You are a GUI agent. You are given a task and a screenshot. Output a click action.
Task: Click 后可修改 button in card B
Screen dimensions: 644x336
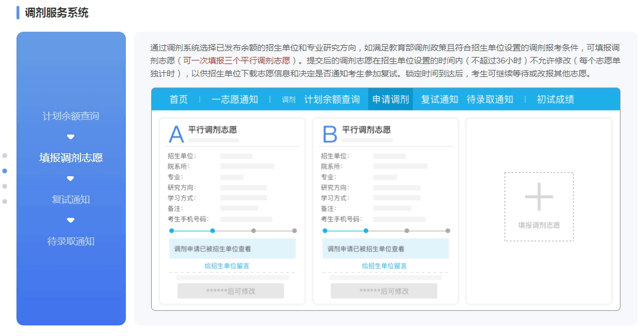coord(384,291)
